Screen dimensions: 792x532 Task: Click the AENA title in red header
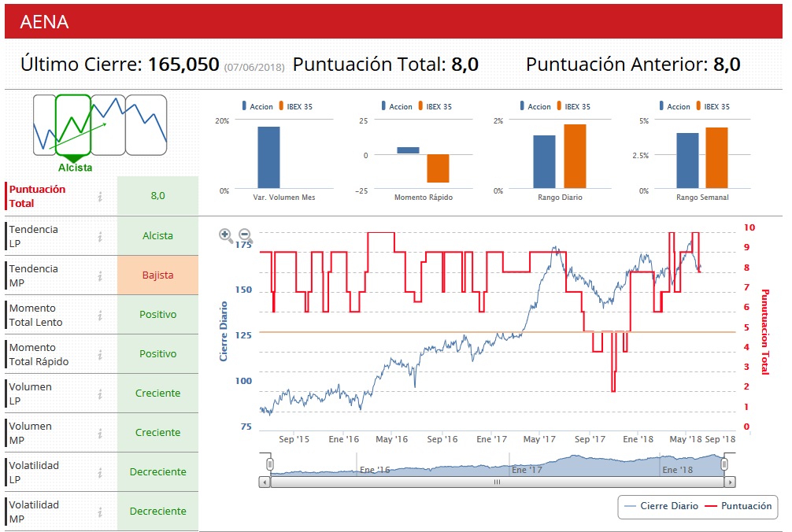pyautogui.click(x=44, y=22)
